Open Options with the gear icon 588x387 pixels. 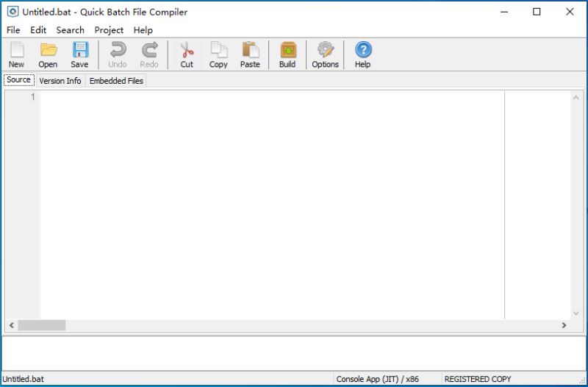point(325,54)
